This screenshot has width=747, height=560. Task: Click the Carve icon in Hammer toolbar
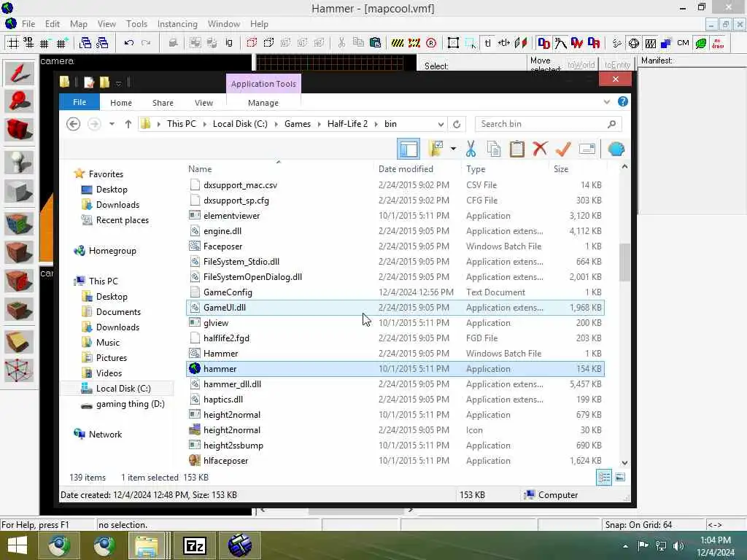tap(172, 43)
